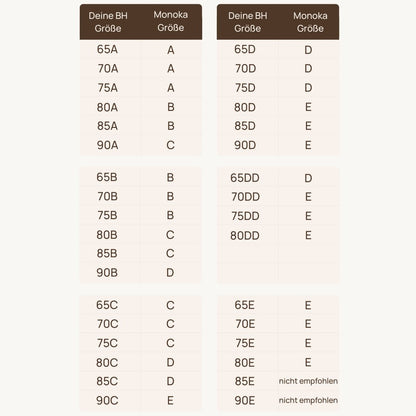This screenshot has height=416, width=416.
Task: Select the 65D size row
Action: tap(278, 50)
